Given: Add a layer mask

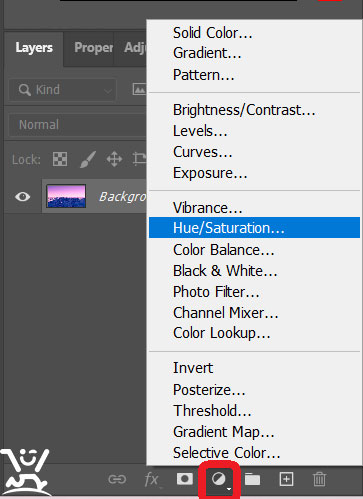Looking at the screenshot, I should 185,479.
